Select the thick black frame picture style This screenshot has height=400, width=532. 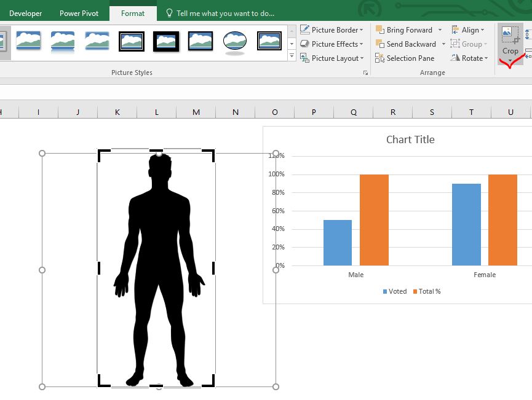tap(166, 41)
